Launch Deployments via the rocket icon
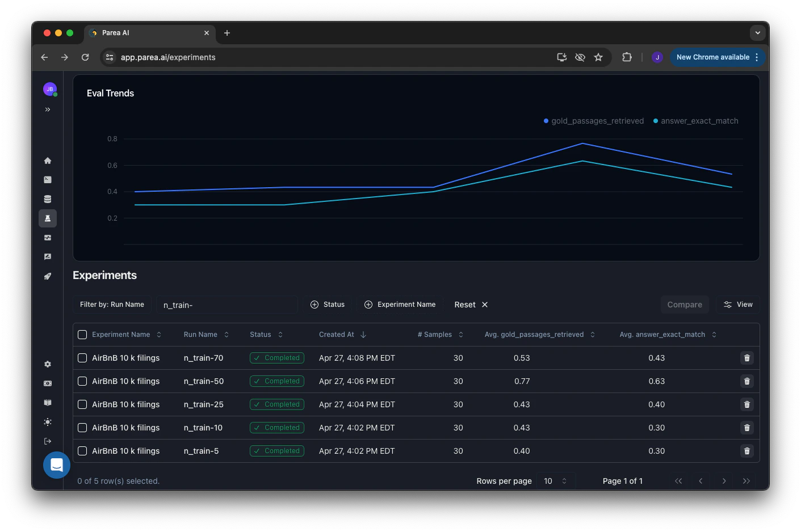The height and width of the screenshot is (532, 801). (x=48, y=276)
